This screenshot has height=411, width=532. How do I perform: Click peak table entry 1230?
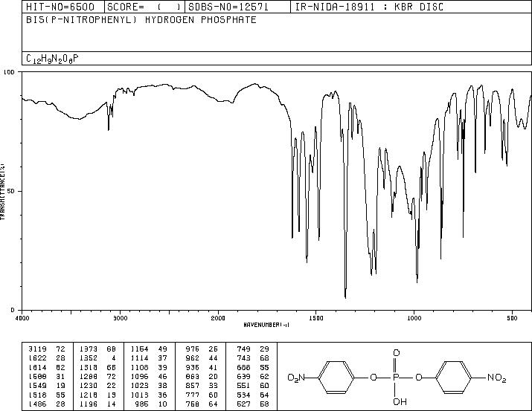(89, 386)
